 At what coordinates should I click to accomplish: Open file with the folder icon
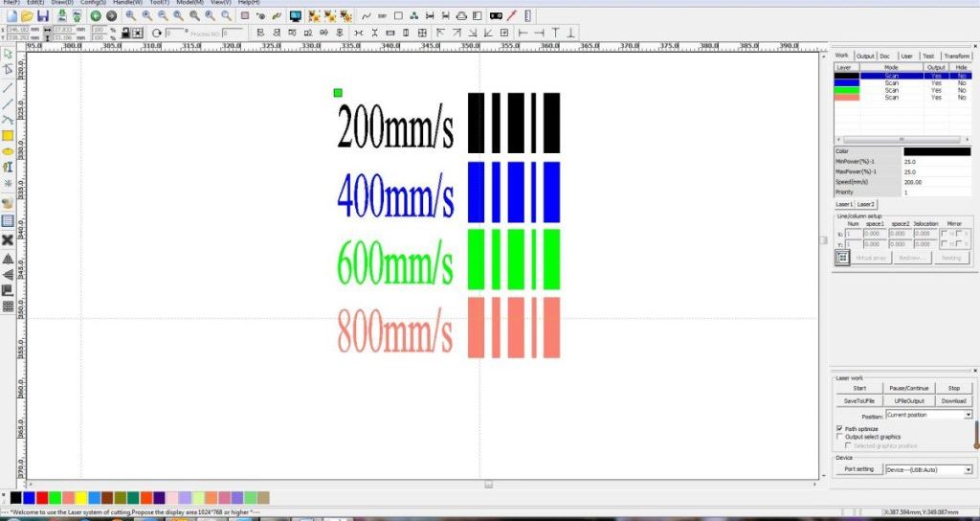[27, 16]
